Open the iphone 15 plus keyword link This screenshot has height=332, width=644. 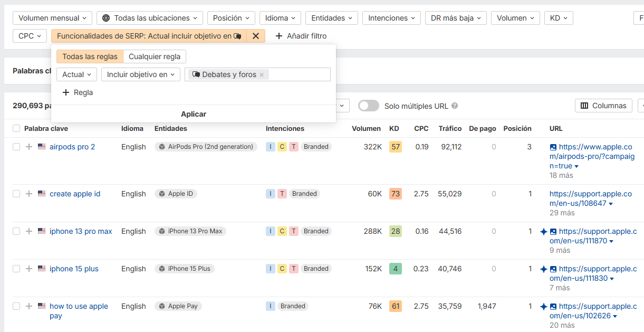pos(74,269)
